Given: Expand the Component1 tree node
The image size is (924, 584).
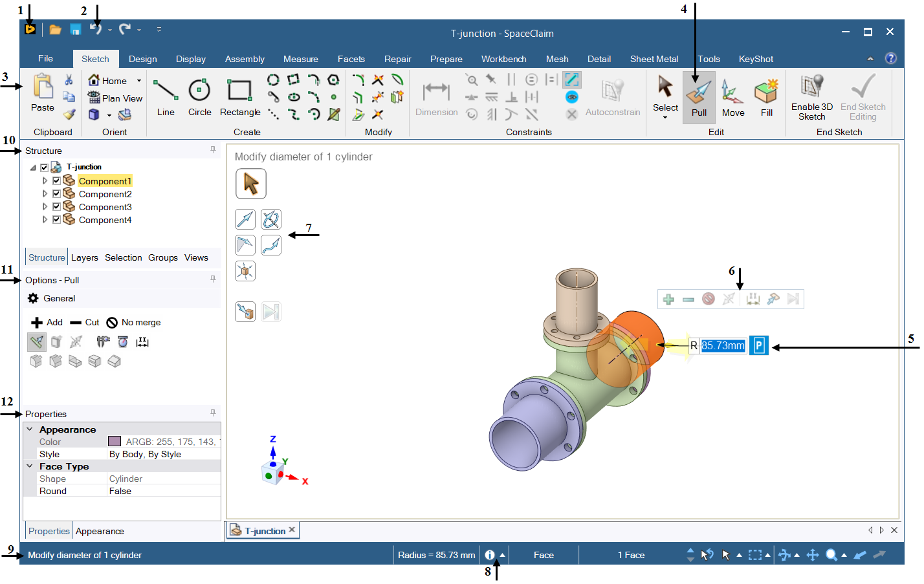Looking at the screenshot, I should click(x=45, y=181).
